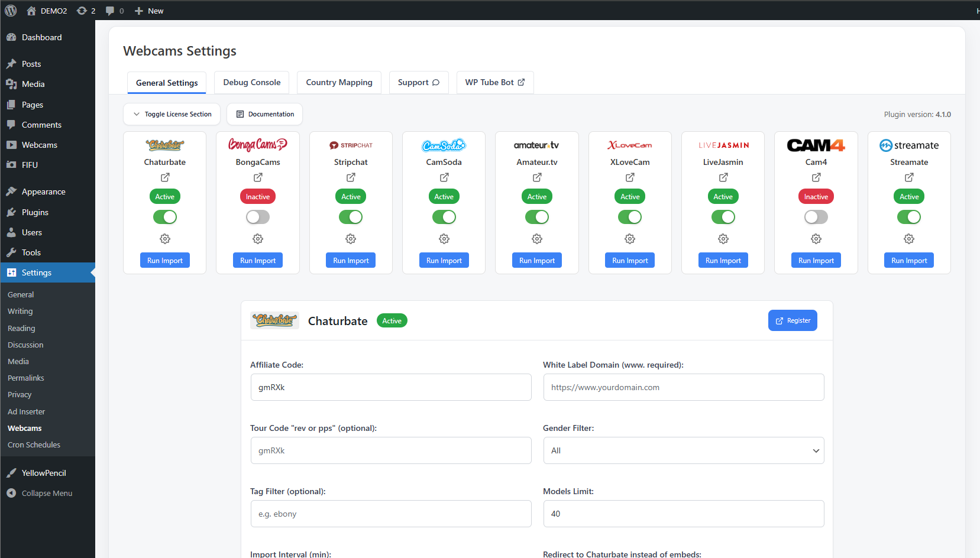Open the WP Tube Bot tab
This screenshot has height=558, width=980.
click(x=495, y=82)
